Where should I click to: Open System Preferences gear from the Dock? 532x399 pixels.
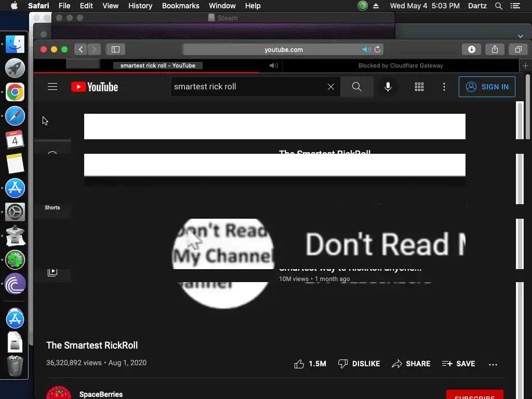click(15, 212)
